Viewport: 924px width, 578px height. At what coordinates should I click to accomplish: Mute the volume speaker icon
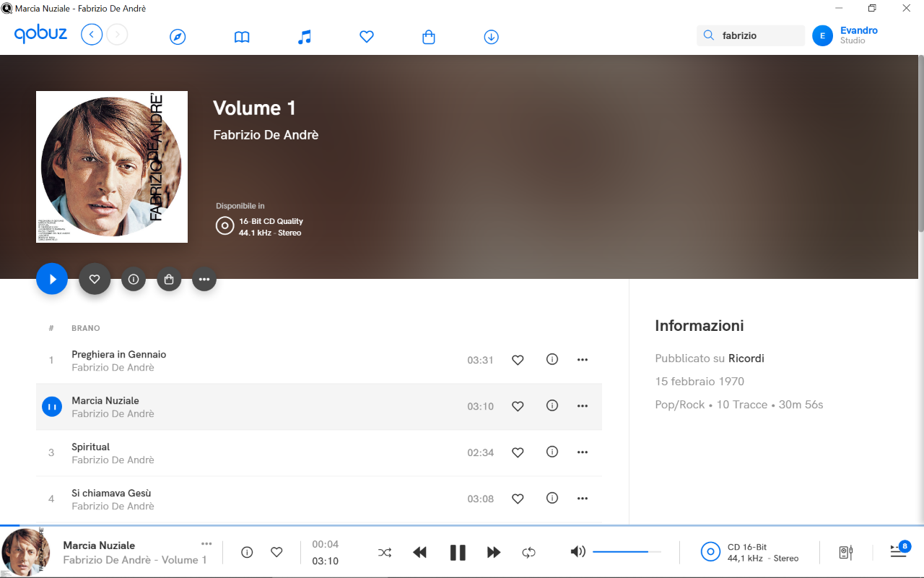coord(577,552)
